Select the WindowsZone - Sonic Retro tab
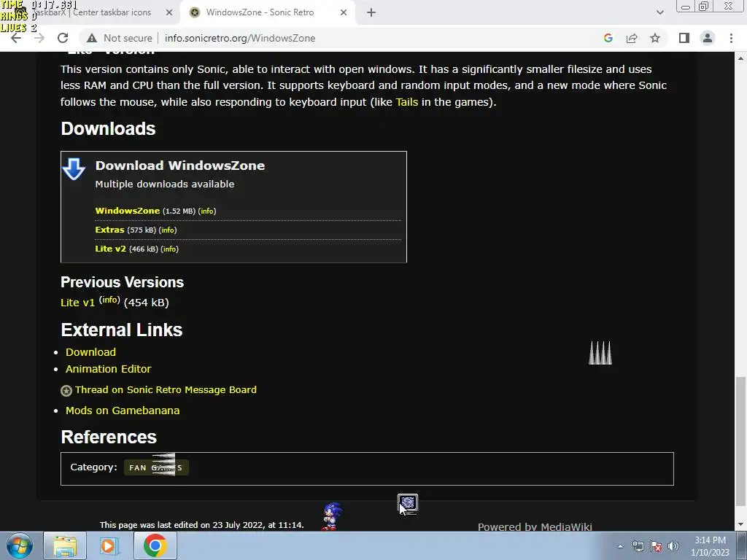Image resolution: width=747 pixels, height=560 pixels. coord(268,13)
